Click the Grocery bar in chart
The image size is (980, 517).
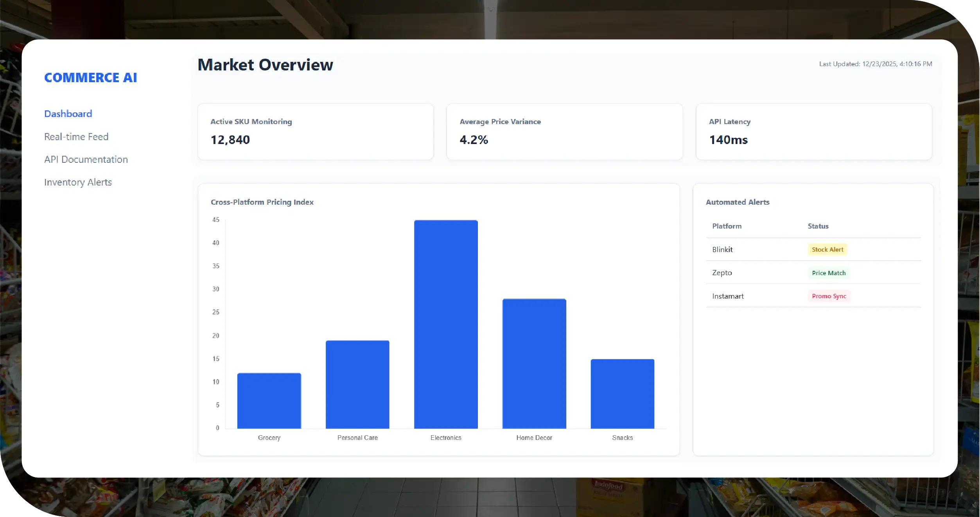pos(269,400)
